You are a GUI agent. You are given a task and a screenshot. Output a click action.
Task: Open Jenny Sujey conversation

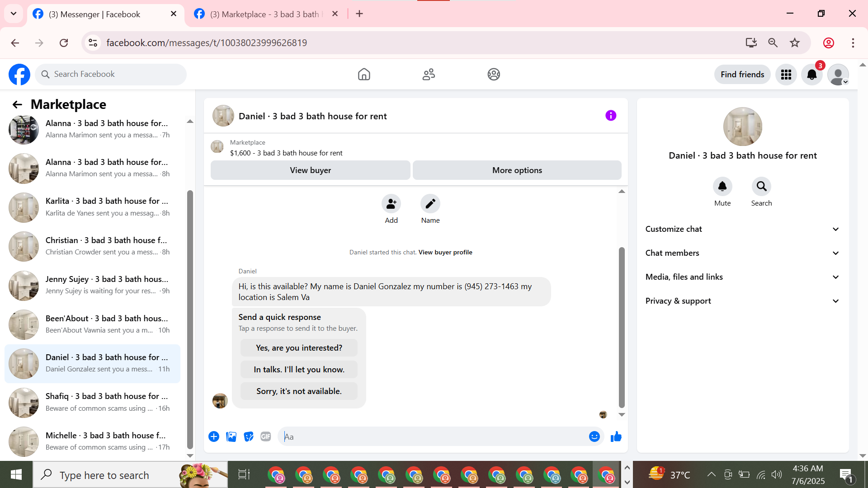pyautogui.click(x=92, y=286)
